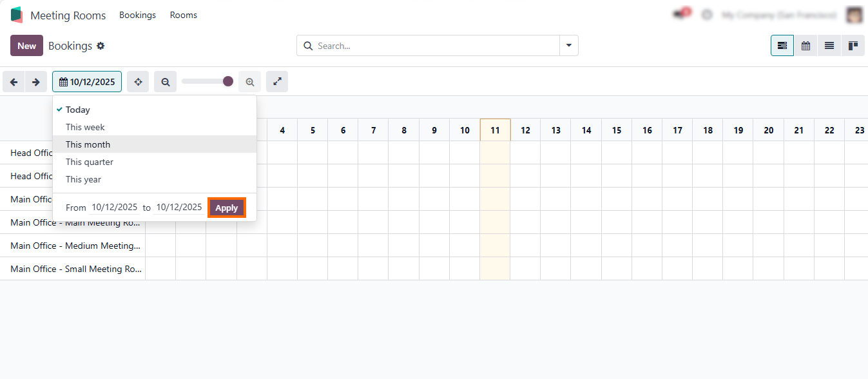868x379 pixels.
Task: Switch to Gantt view
Action: [x=782, y=46]
